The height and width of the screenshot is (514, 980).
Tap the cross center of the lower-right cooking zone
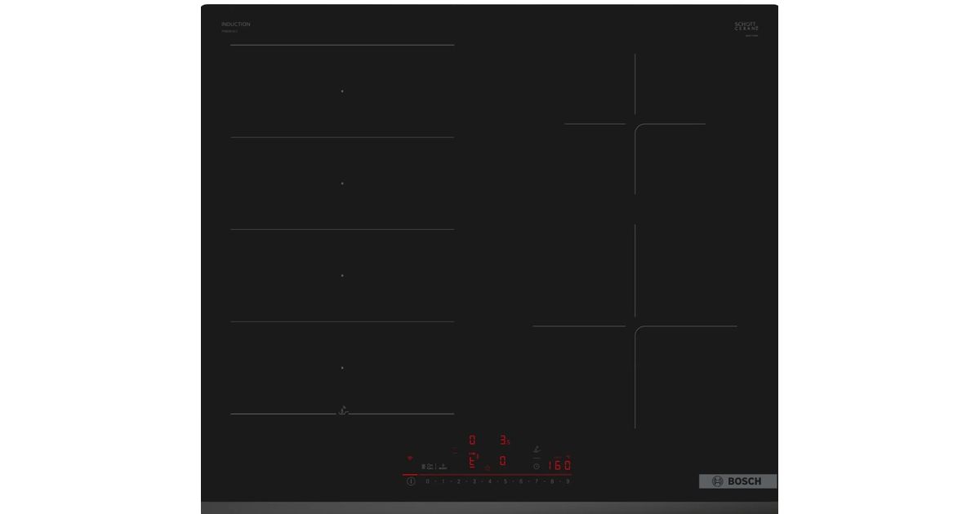click(x=635, y=326)
